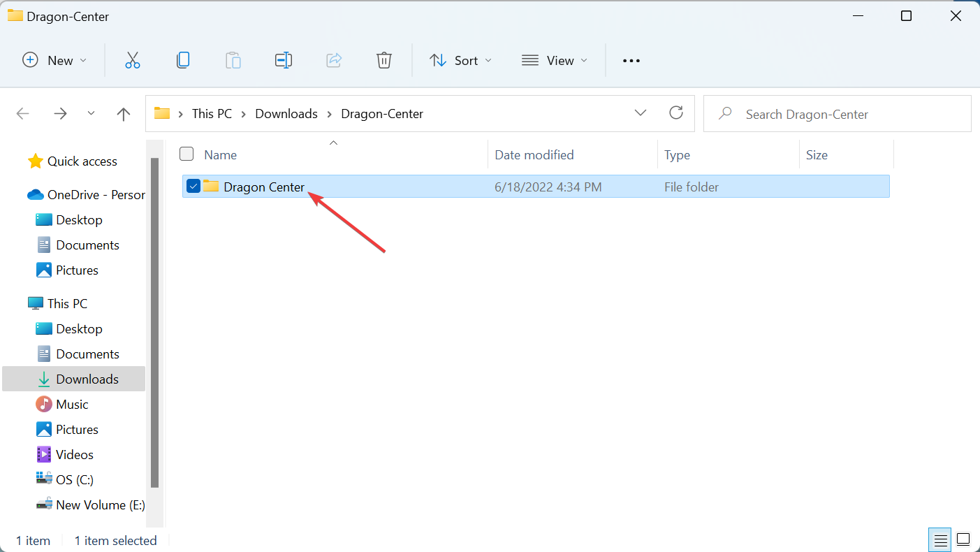Open New Volume (E:) drive
The width and height of the screenshot is (980, 552).
(x=90, y=504)
